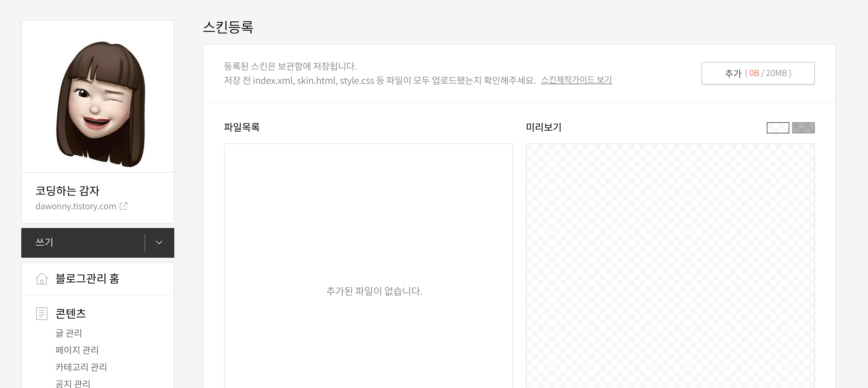Click the external link icon beside dawonny.tistory.com
The image size is (868, 388).
point(124,206)
